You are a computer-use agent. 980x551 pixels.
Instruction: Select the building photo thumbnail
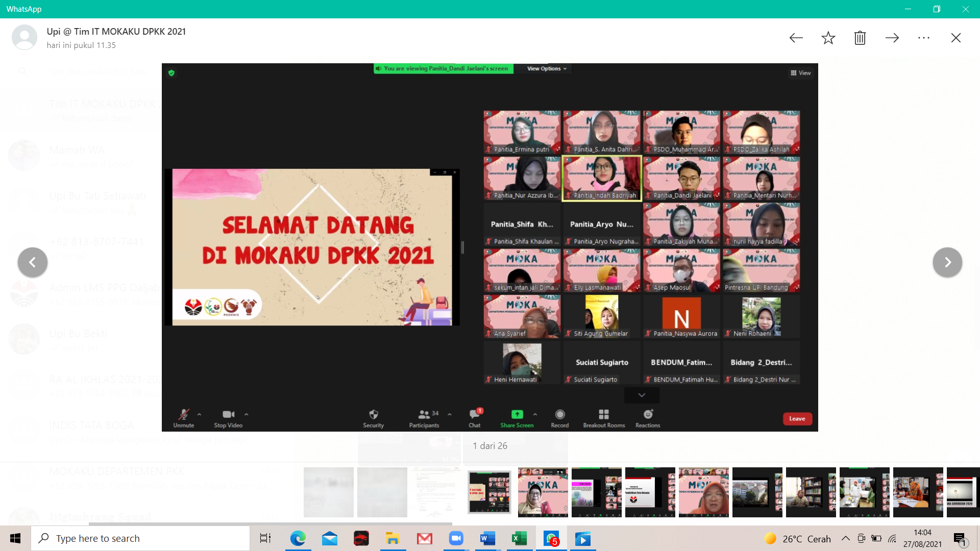757,492
